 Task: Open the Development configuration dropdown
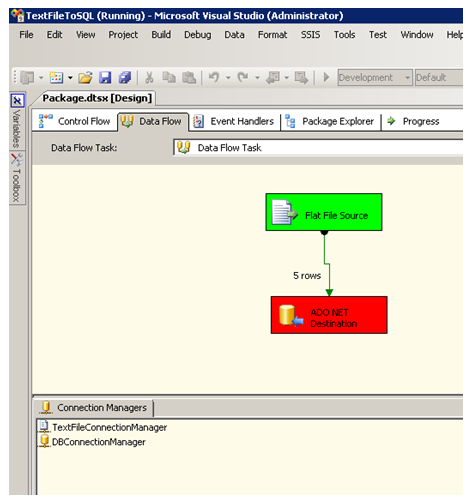(x=375, y=78)
